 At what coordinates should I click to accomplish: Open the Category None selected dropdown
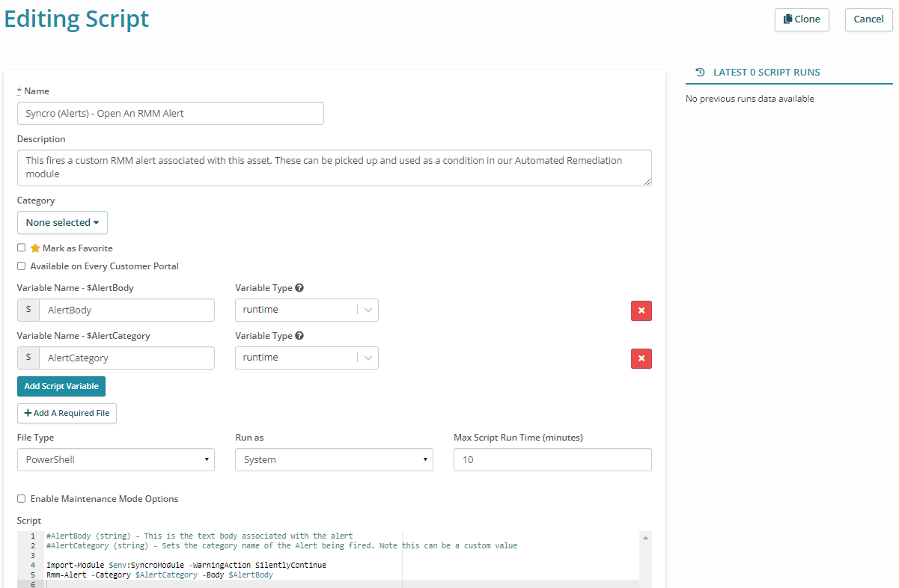click(62, 222)
